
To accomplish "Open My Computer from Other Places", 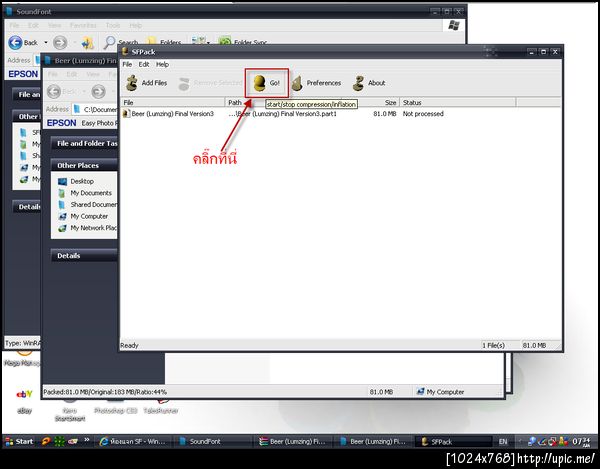I will pyautogui.click(x=83, y=216).
